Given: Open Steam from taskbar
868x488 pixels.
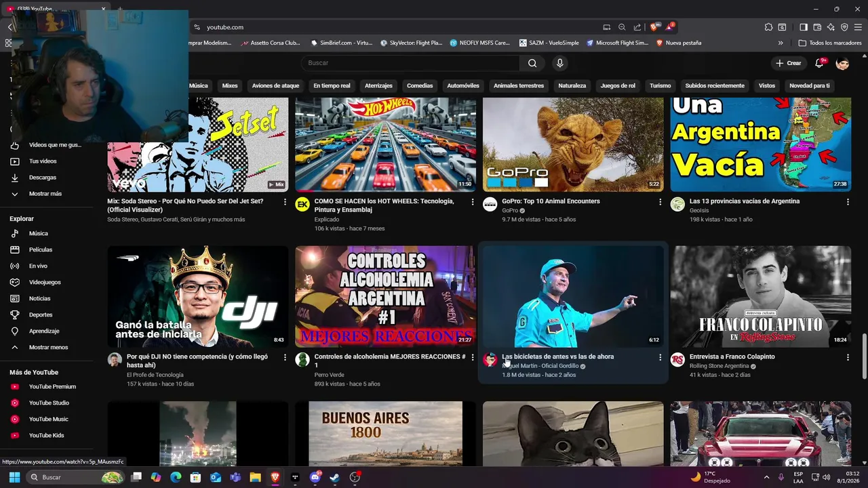Looking at the screenshot, I should [x=334, y=477].
